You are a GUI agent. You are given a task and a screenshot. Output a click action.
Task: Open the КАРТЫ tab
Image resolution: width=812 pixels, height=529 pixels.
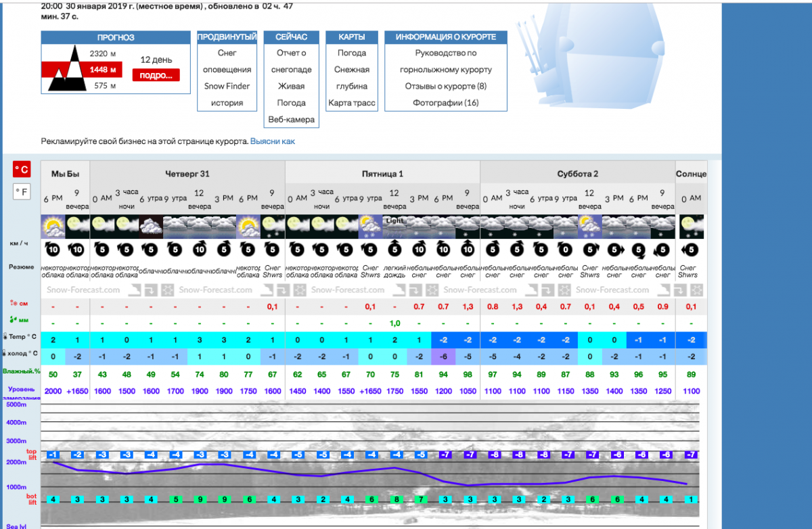click(x=352, y=37)
